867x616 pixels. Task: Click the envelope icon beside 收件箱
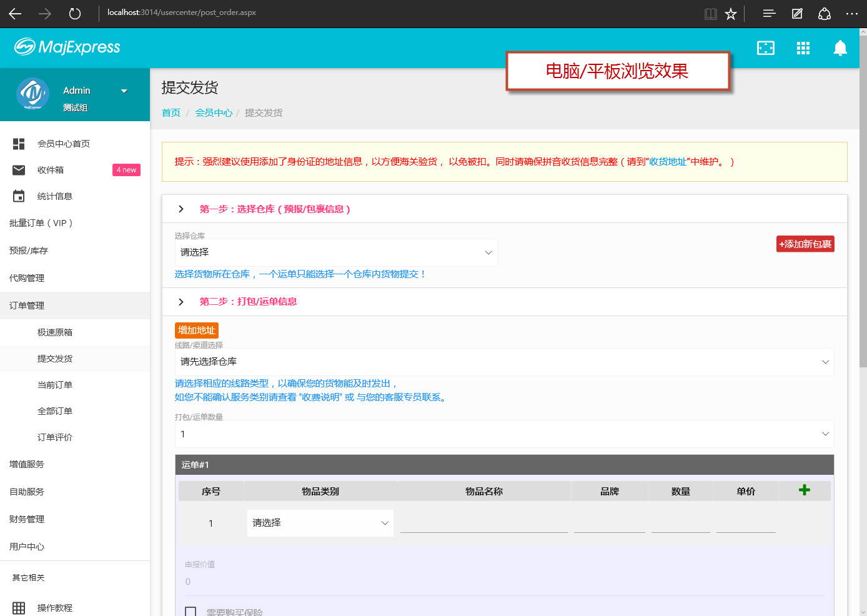click(19, 170)
